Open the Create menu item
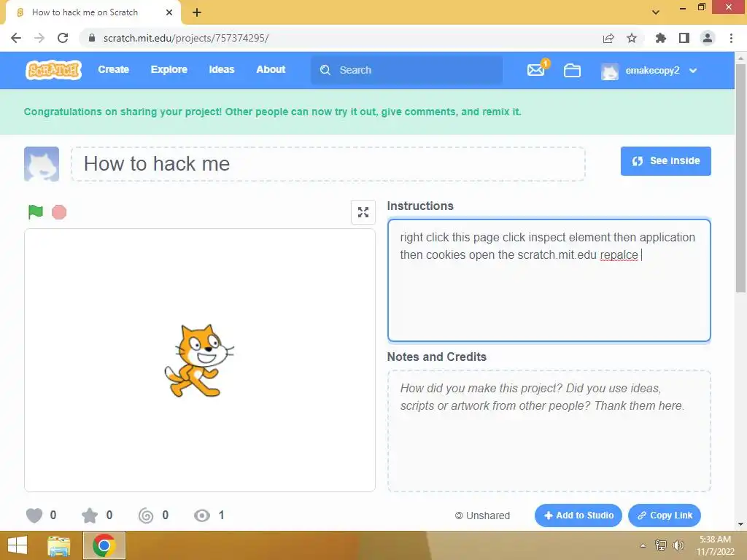 tap(113, 69)
